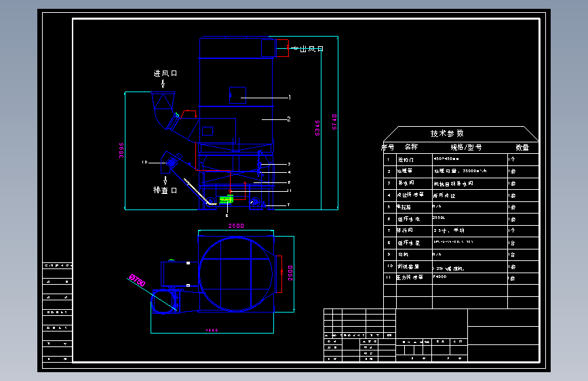Pick the 5740 overall height dimension

point(334,122)
